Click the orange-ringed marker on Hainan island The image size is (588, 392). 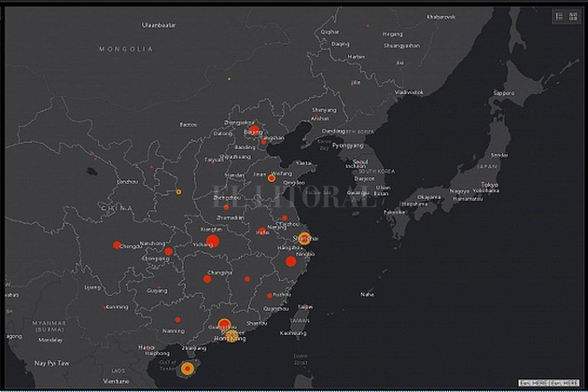[x=188, y=370]
